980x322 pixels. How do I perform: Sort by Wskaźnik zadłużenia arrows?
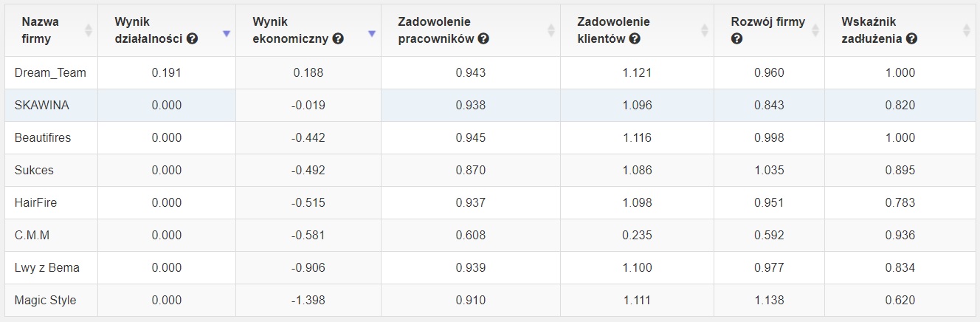(x=967, y=30)
